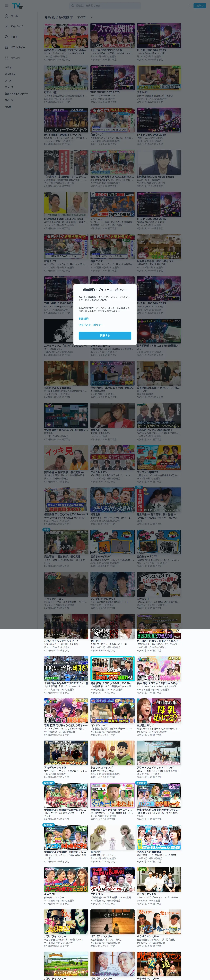Select スポーツ category in sidebar
Screen dimensions: 210x980
tap(9, 100)
